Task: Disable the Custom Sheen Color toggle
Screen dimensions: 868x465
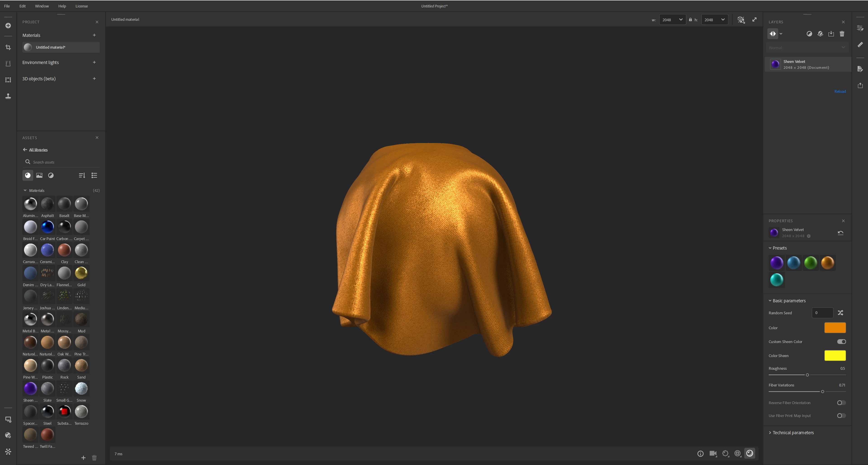Action: click(841, 342)
